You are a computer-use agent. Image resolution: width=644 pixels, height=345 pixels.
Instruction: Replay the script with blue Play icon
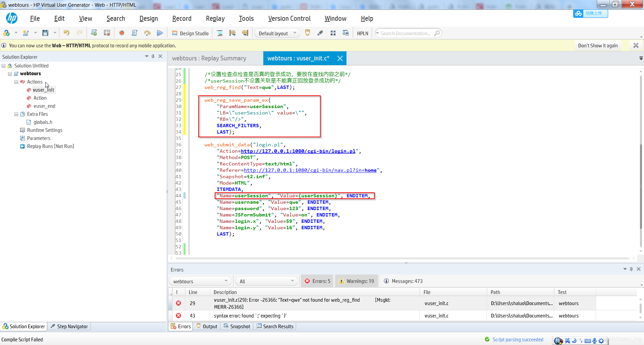click(160, 33)
